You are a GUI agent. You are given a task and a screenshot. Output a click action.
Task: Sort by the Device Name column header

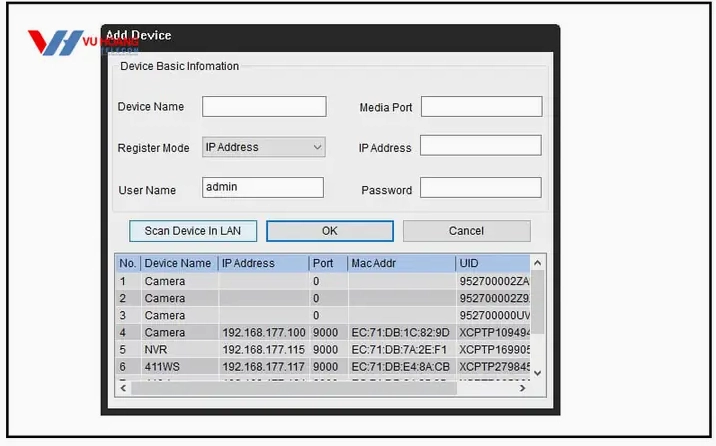coord(178,264)
